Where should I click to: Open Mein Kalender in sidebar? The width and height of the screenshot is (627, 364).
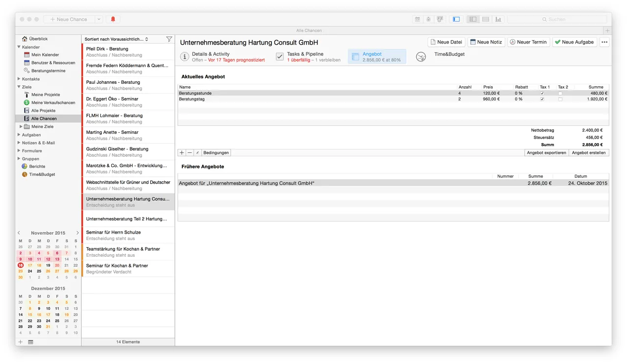[x=45, y=55]
